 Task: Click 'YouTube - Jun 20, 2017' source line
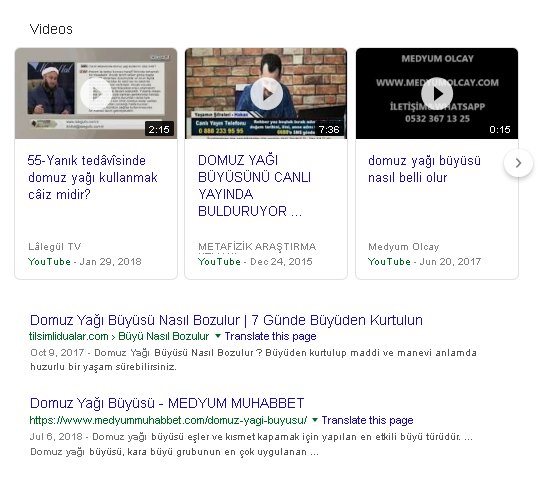[x=424, y=261]
